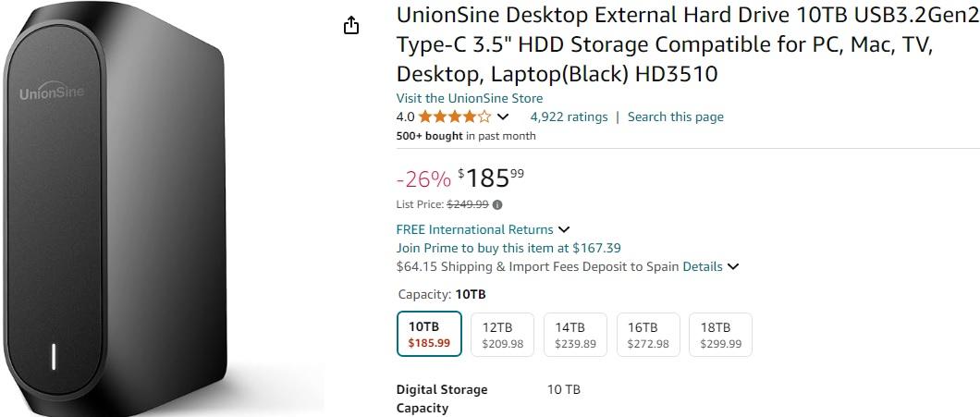Choose the 16TB capacity for $272.98

648,335
